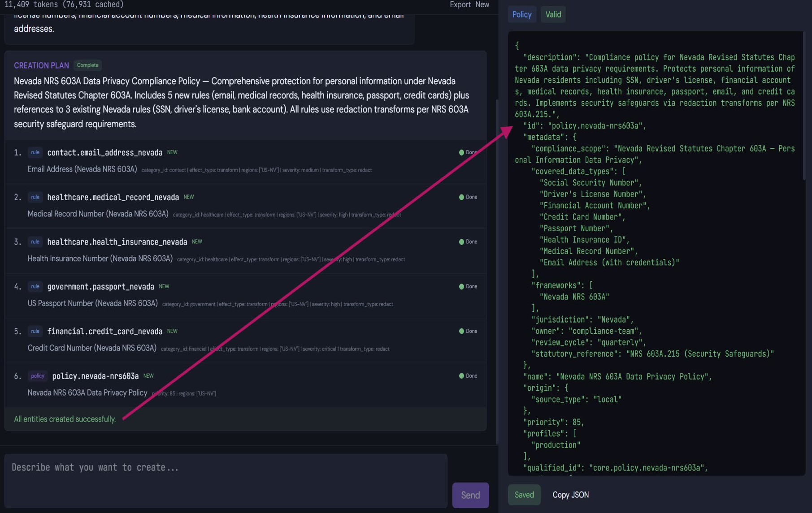Switch to the Policy tab
Image resolution: width=812 pixels, height=513 pixels.
[x=522, y=14]
